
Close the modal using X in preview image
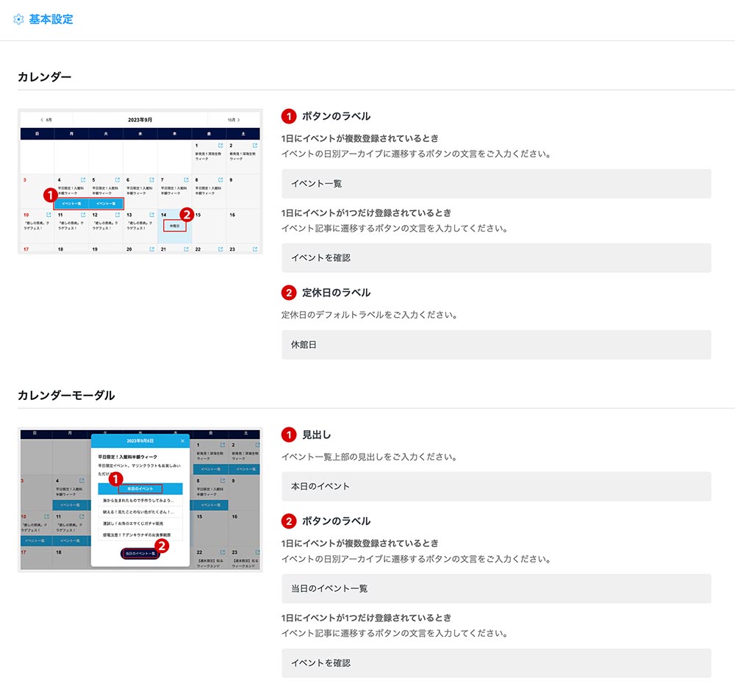pos(183,440)
